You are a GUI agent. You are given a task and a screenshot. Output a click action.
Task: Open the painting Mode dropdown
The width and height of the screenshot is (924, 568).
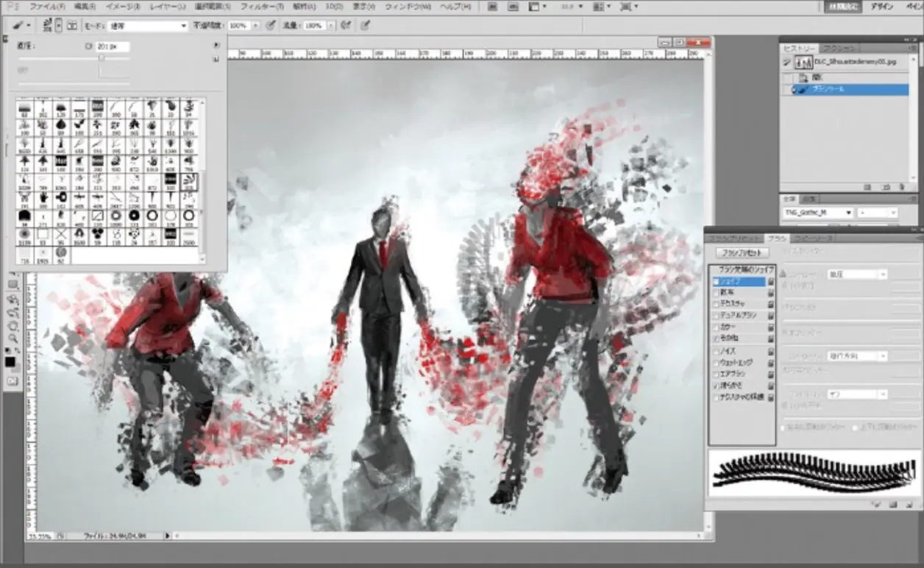tap(148, 25)
